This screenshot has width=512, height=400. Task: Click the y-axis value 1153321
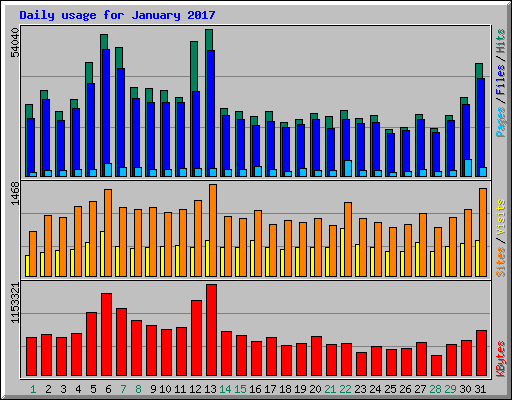click(15, 303)
